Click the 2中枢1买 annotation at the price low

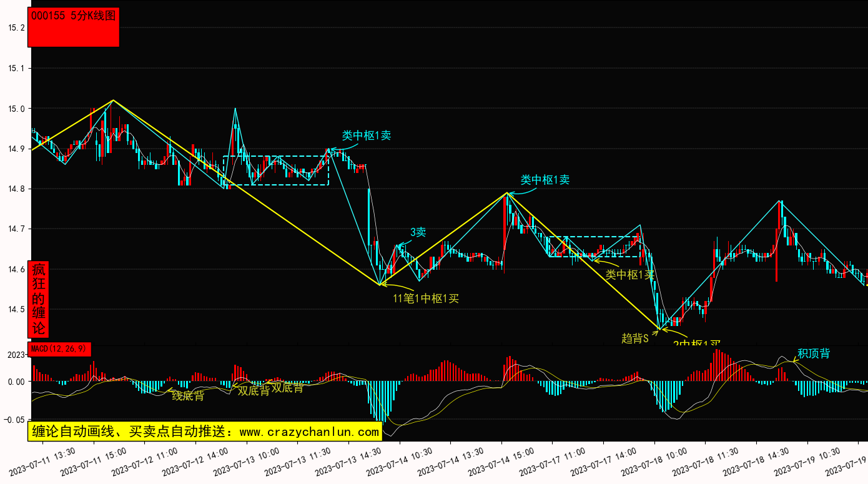coord(696,343)
